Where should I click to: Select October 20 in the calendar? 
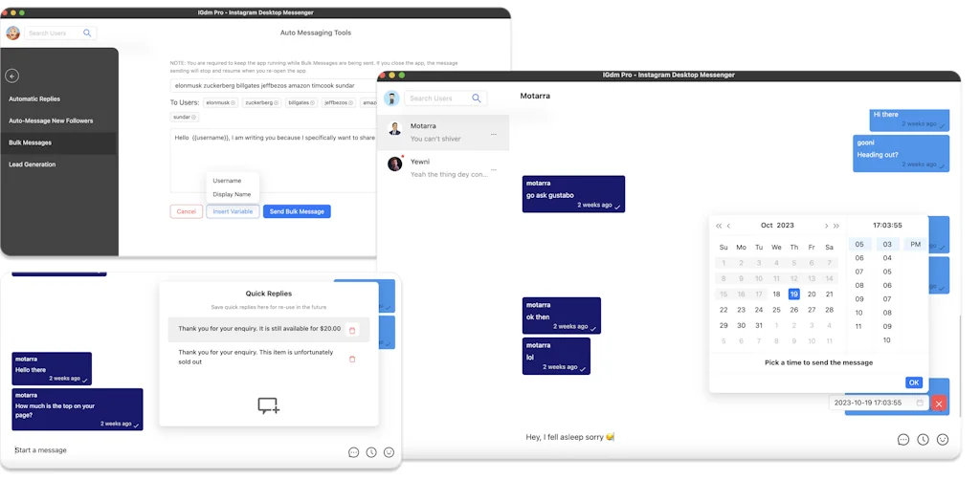click(812, 294)
